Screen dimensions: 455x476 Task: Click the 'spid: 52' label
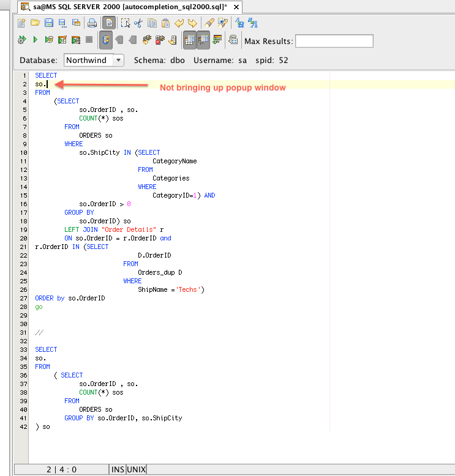point(272,60)
